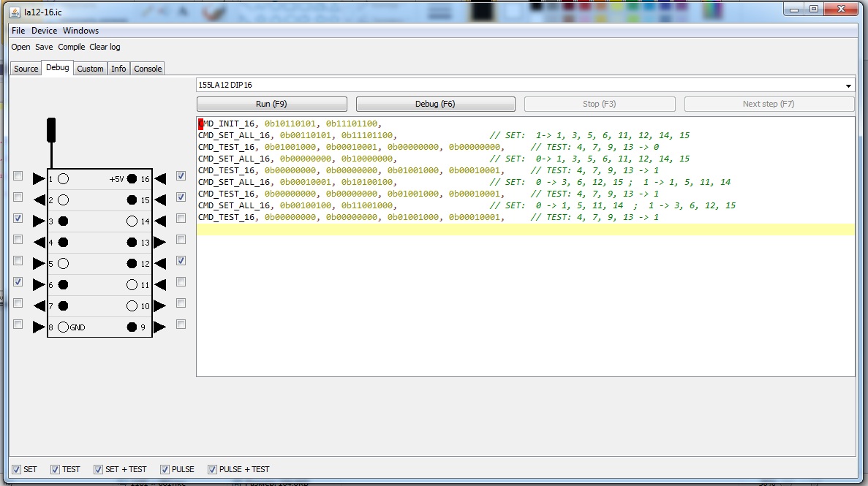Click the state circle for pin 3
The height and width of the screenshot is (486, 868).
(x=64, y=221)
